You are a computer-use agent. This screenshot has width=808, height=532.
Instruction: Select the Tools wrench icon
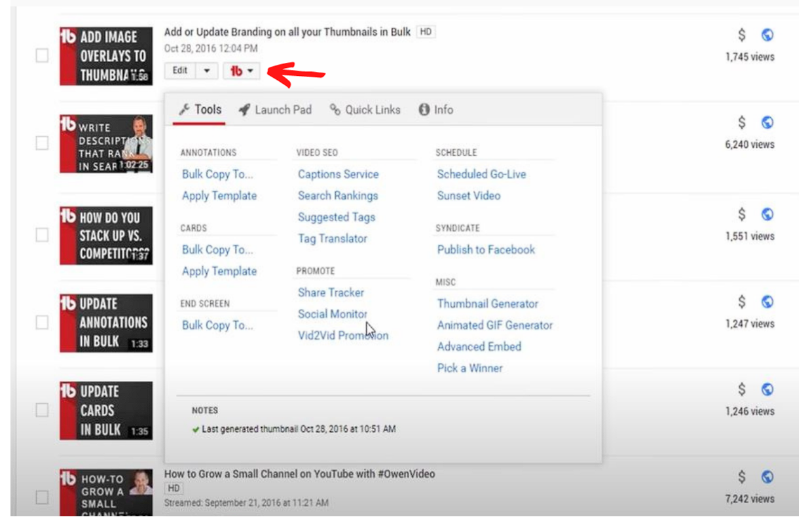point(185,109)
